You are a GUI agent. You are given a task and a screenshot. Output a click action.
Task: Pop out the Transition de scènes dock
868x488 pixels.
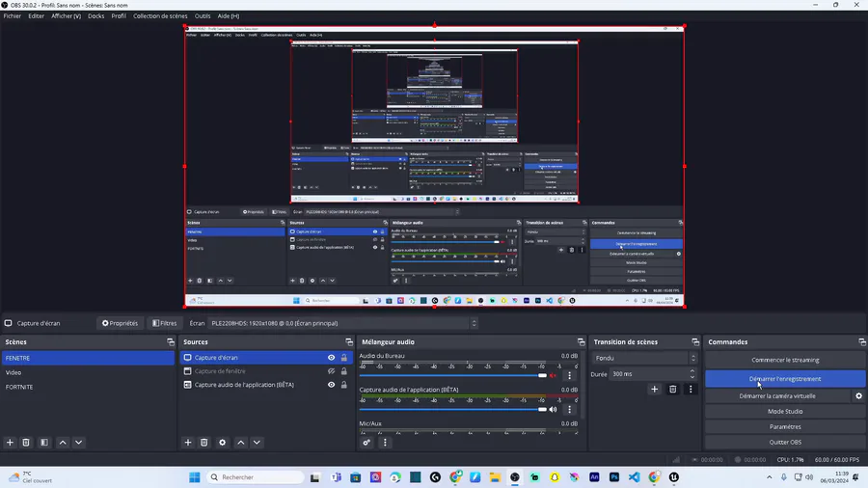click(x=695, y=342)
